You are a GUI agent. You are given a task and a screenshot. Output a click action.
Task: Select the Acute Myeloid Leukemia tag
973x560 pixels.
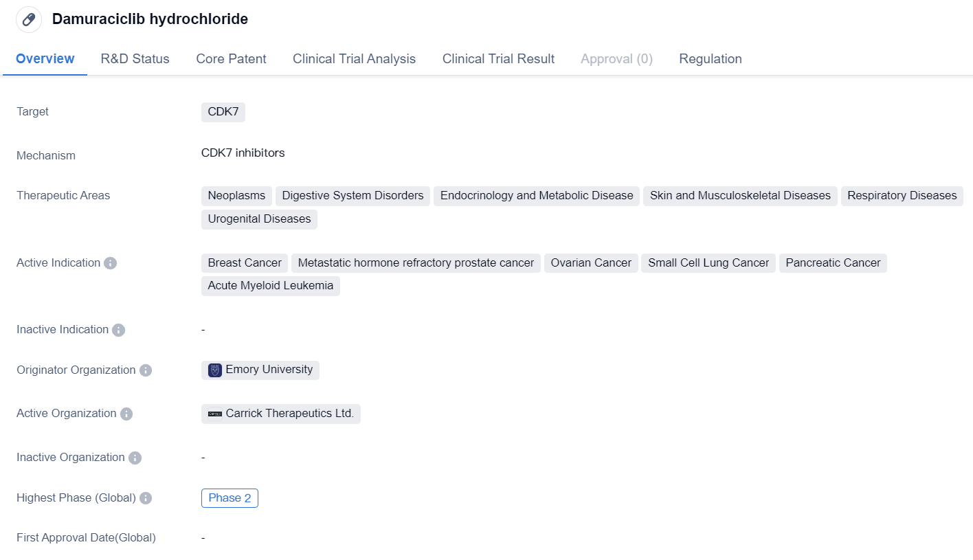(x=270, y=286)
